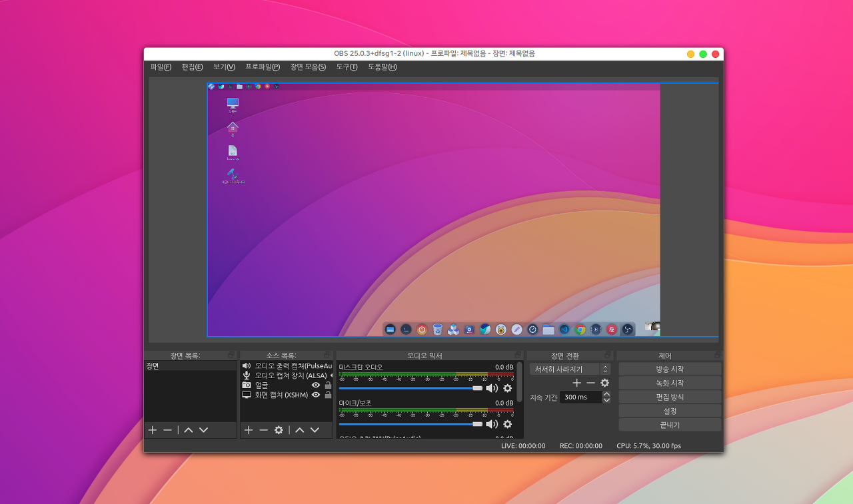The image size is (853, 504).
Task: Mute 데스크탑 오디오 with the speaker icon
Action: pyautogui.click(x=492, y=388)
